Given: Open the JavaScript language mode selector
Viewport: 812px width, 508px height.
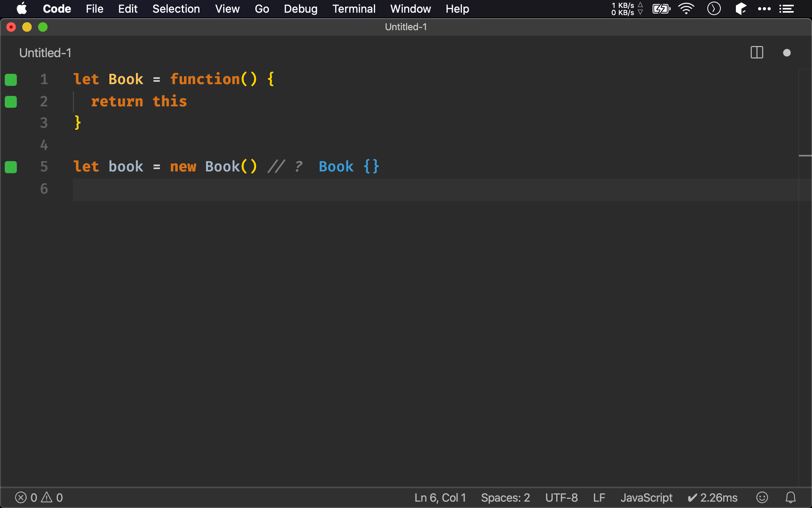Looking at the screenshot, I should coord(646,497).
